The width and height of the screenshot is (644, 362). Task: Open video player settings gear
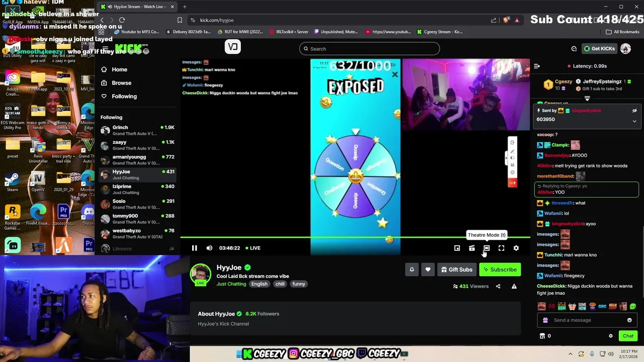pyautogui.click(x=516, y=248)
